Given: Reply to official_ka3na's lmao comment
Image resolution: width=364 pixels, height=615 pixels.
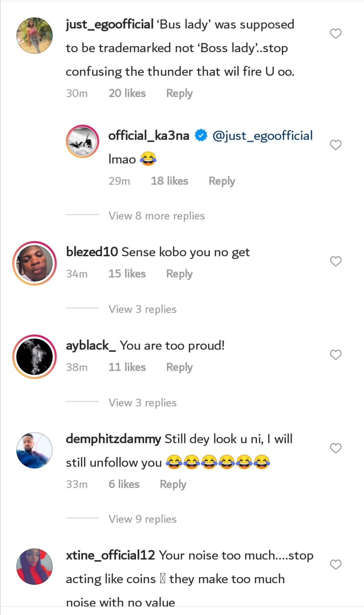Looking at the screenshot, I should [222, 181].
